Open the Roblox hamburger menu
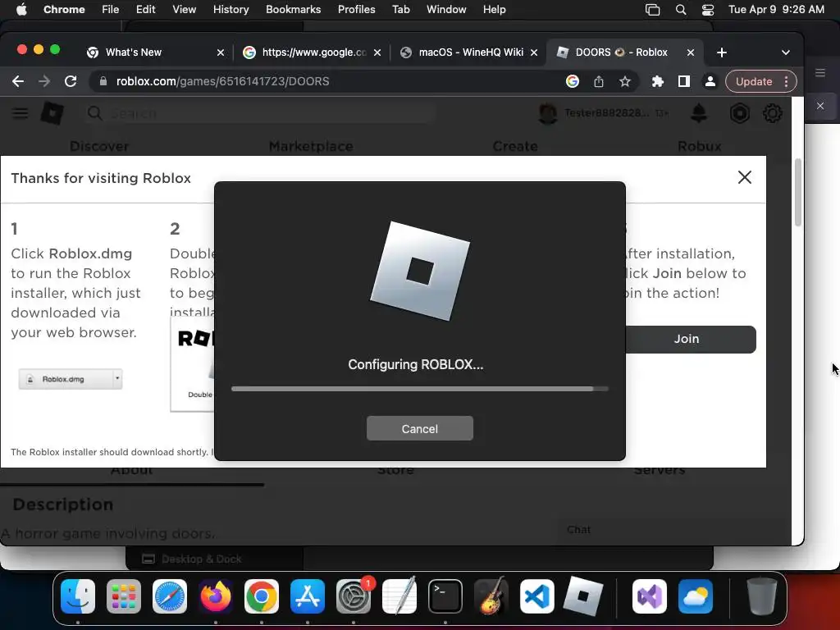840x630 pixels. click(20, 113)
